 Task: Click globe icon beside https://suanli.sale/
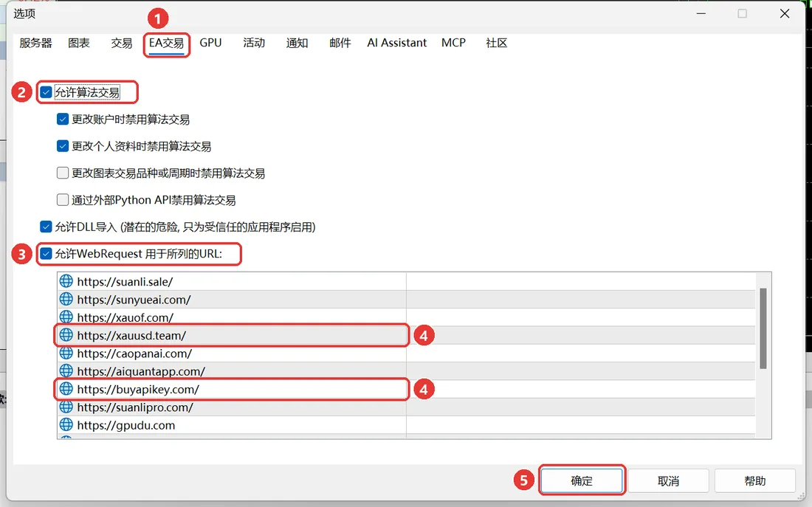coord(66,281)
